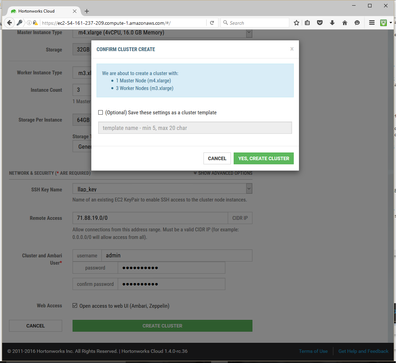Click the confirm password field
Image resolution: width=400 pixels, height=363 pixels.
click(171, 284)
